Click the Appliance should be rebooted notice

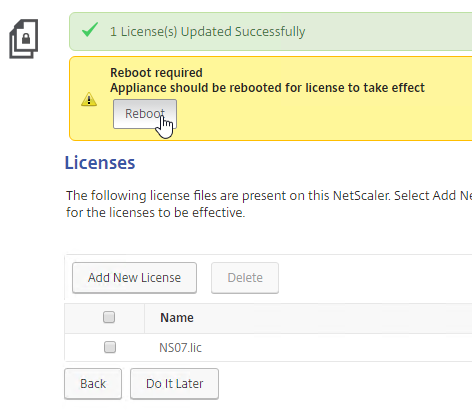267,88
